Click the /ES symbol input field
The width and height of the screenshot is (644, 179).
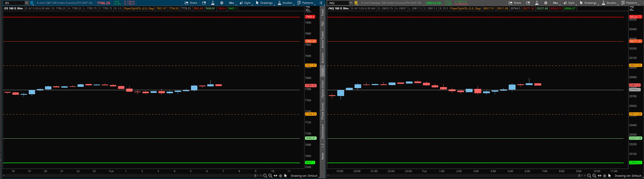(x=14, y=3)
